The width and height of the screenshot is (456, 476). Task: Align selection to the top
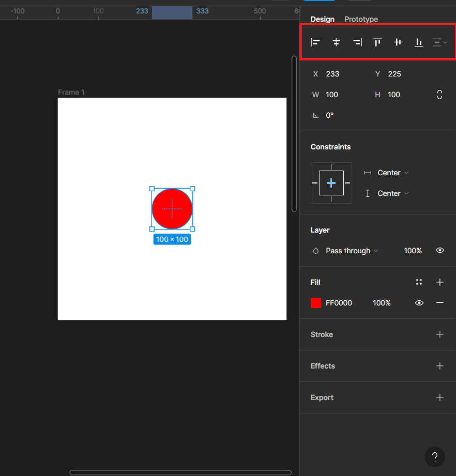point(377,42)
